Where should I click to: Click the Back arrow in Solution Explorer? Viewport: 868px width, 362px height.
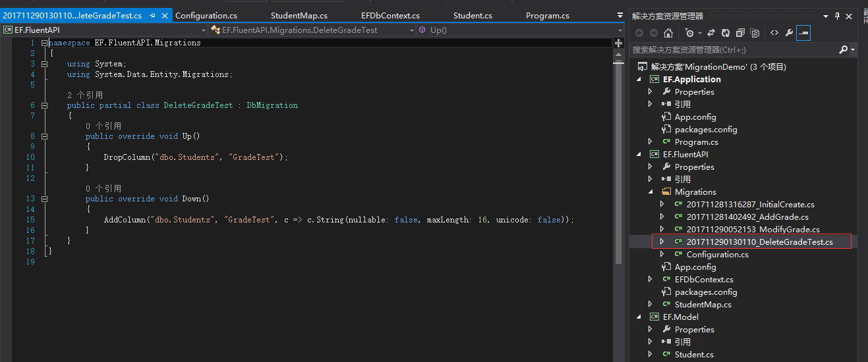click(x=639, y=33)
